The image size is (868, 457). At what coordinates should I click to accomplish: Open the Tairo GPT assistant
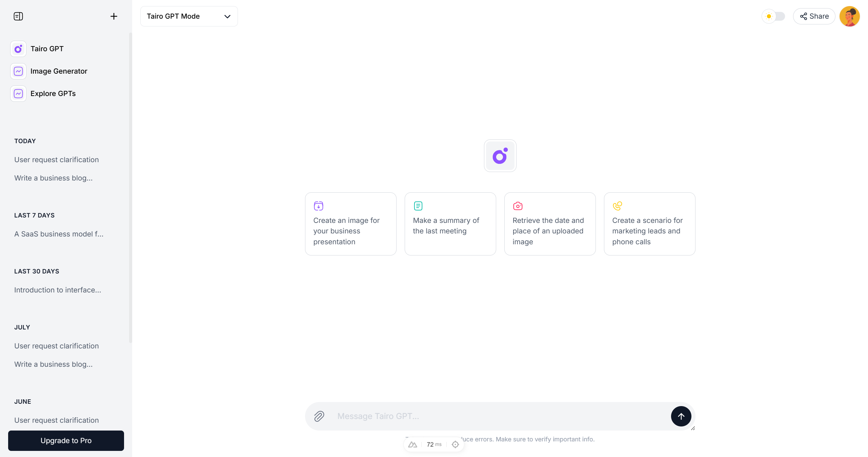[x=47, y=49]
